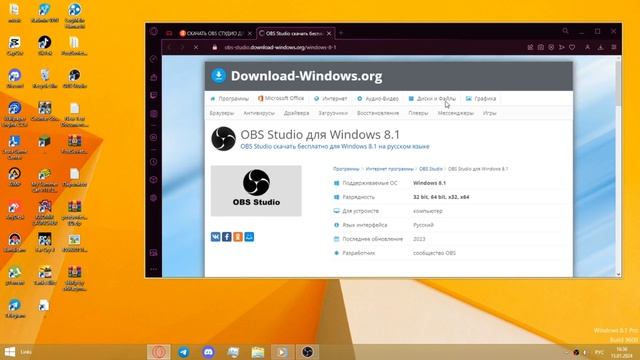Click the OBS logo beside page title
640x360 pixels.
[x=223, y=139]
